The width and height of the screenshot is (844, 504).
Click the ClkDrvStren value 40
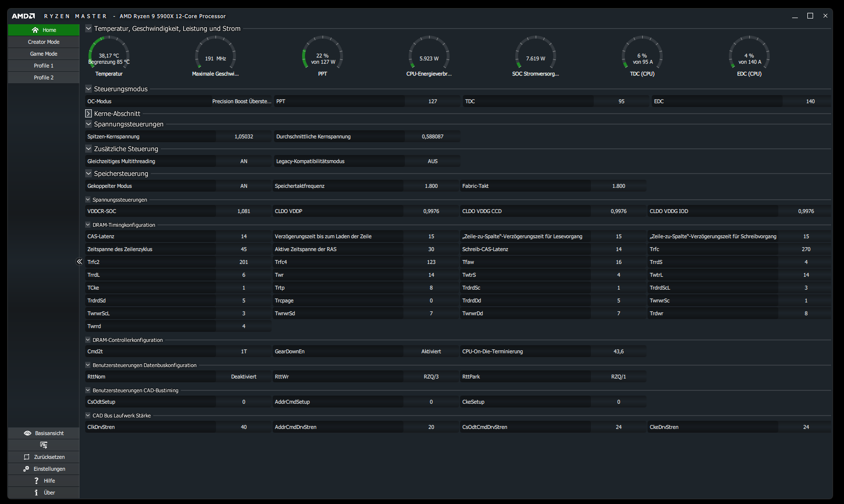click(244, 427)
